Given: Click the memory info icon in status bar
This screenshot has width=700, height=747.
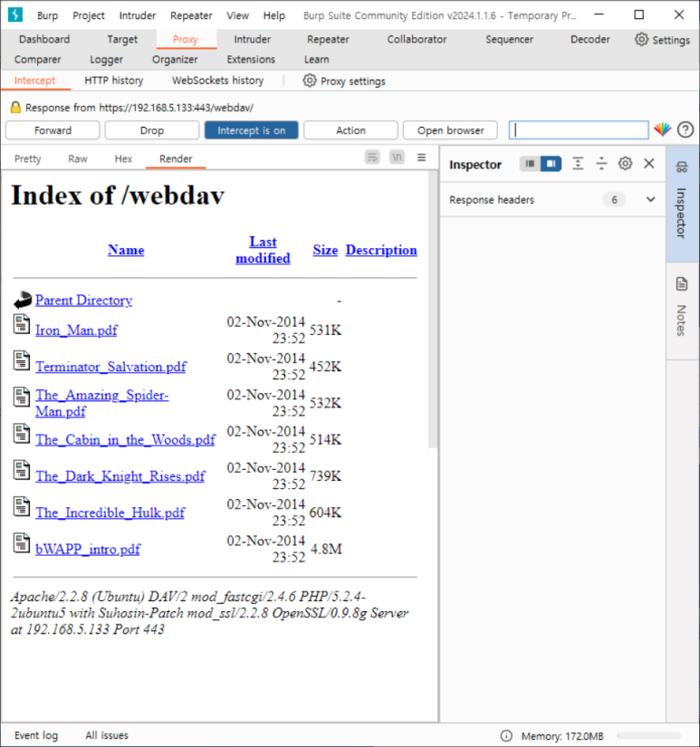Looking at the screenshot, I should pyautogui.click(x=506, y=735).
